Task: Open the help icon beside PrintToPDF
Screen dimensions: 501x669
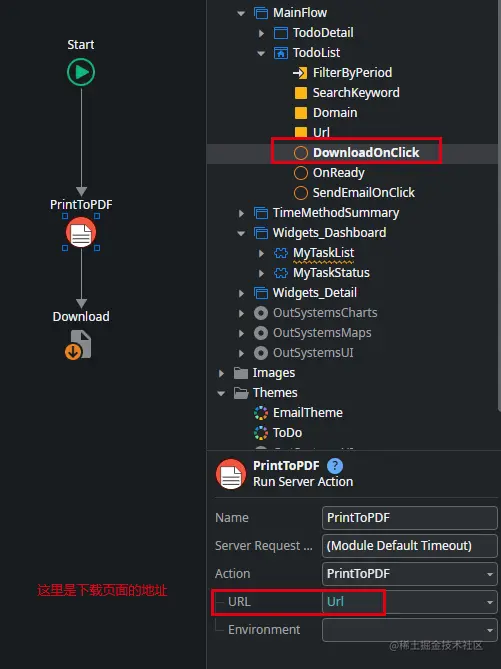Action: coord(335,465)
